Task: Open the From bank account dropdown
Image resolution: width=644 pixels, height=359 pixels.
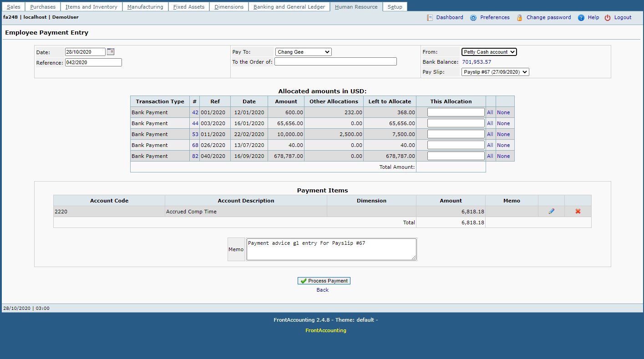Action: click(489, 52)
